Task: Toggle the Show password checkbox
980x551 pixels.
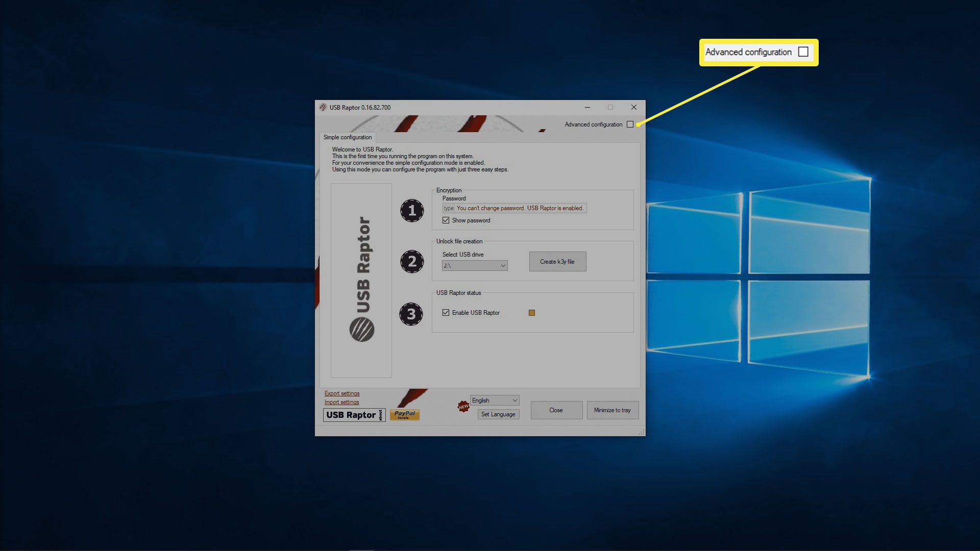Action: pos(446,220)
